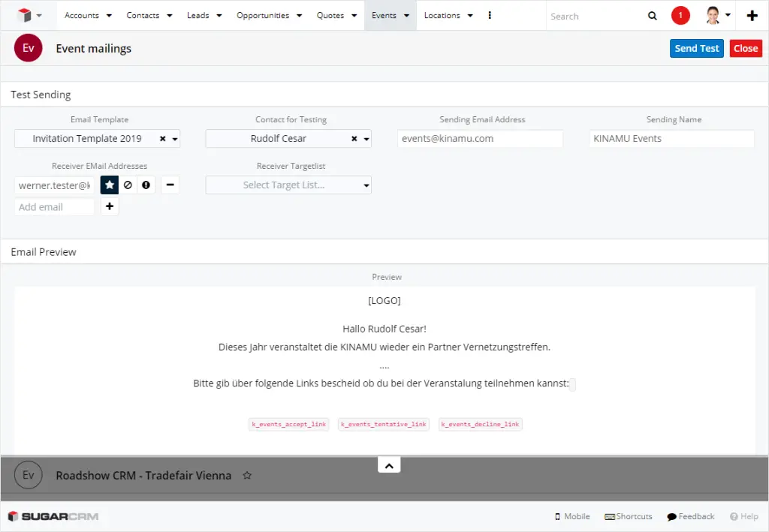Open the red notifications badge

click(x=680, y=16)
